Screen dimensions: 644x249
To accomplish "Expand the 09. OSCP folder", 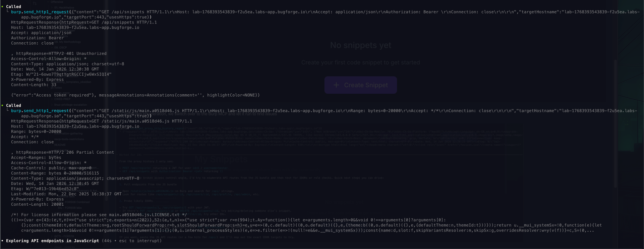I will (x=60, y=48).
